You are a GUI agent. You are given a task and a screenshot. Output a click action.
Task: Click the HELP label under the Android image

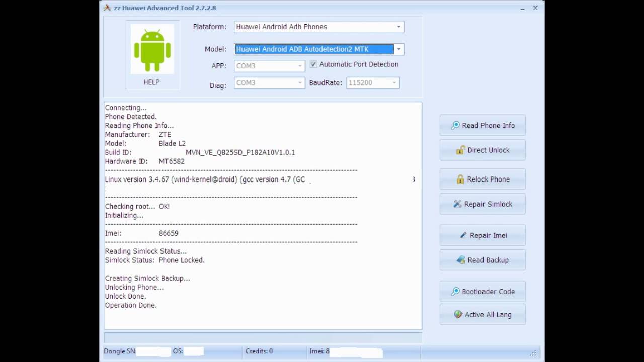click(151, 82)
